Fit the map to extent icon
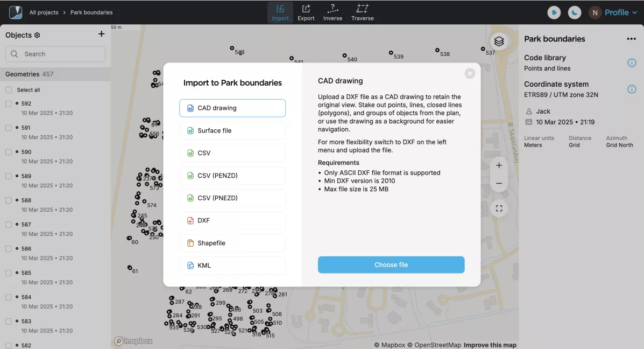This screenshot has height=349, width=644. 499,208
